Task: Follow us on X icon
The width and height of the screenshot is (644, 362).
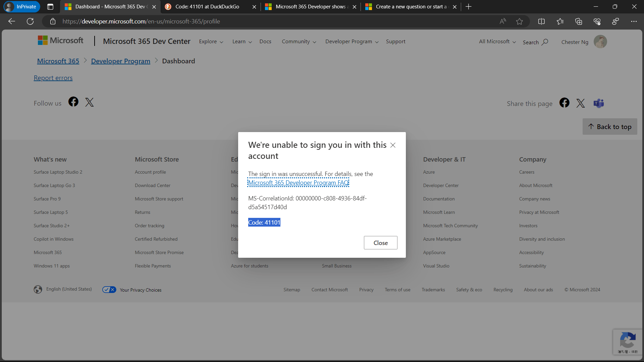Action: click(x=89, y=102)
